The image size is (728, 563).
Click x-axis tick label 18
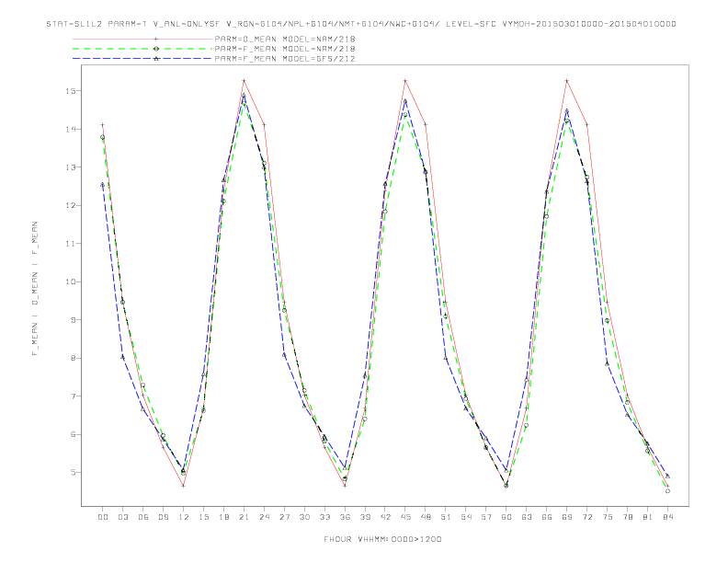coord(223,517)
